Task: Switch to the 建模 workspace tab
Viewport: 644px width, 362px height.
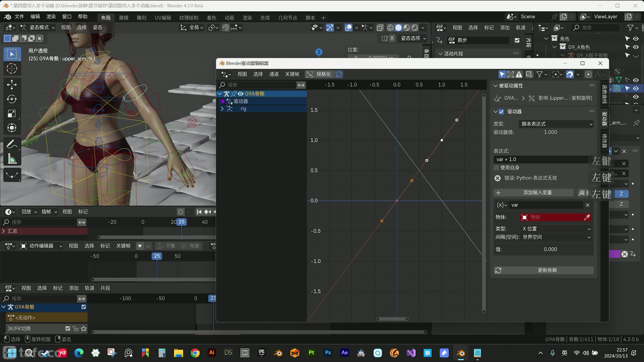Action: tap(124, 18)
